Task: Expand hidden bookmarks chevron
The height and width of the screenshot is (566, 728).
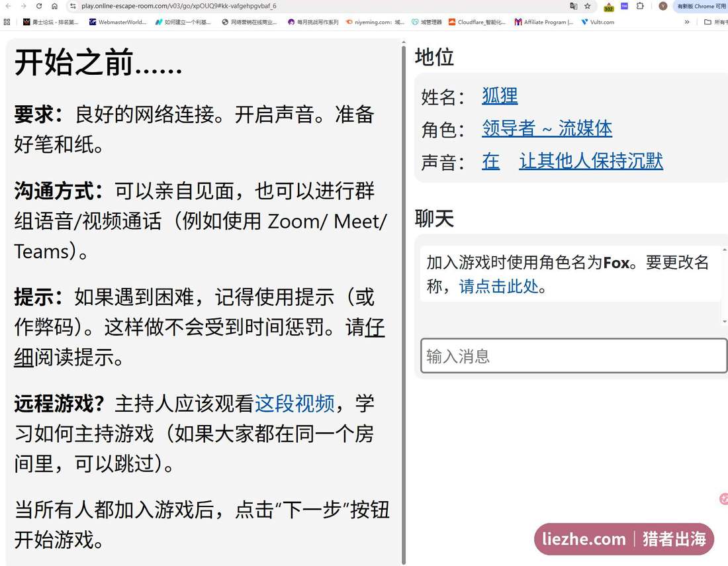Action: pyautogui.click(x=687, y=22)
